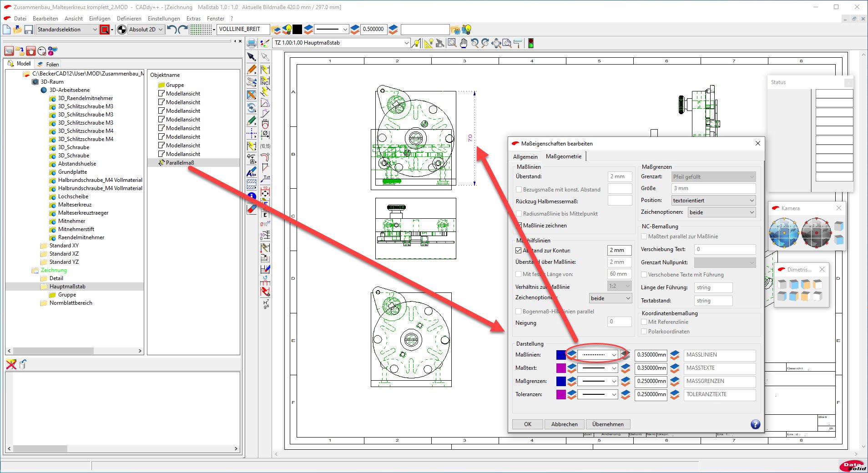This screenshot has height=473, width=868.
Task: Enable 'Bogenmaß-Hilfslinien parallel' checkbox
Action: pos(519,312)
